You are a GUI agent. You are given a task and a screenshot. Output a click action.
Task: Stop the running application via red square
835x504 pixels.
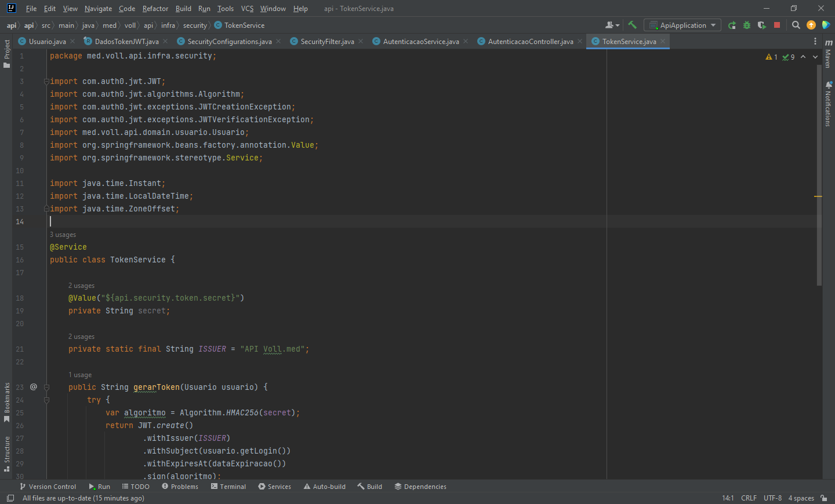pyautogui.click(x=777, y=25)
